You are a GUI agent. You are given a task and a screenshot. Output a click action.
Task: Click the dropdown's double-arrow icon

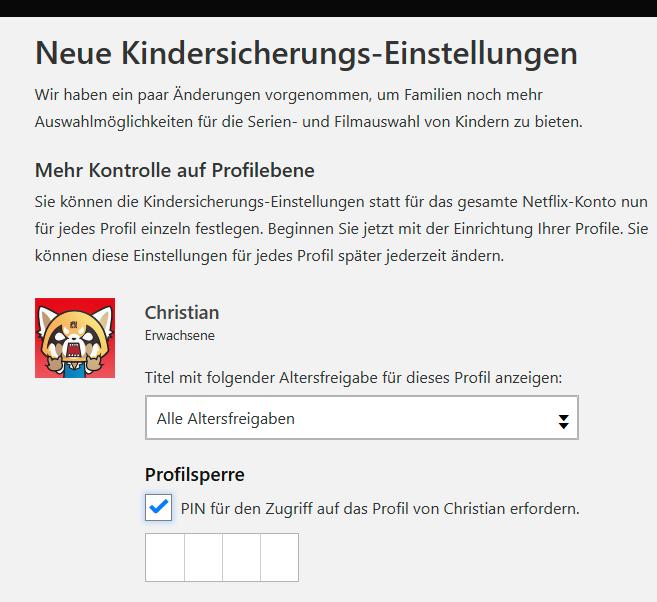563,421
